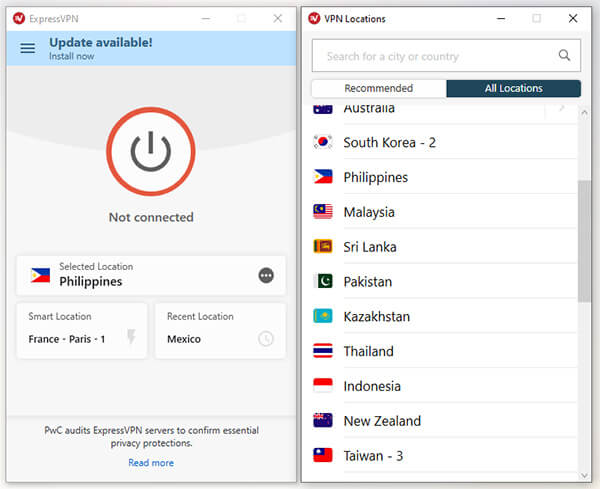Click the Malaysia flag icon
The height and width of the screenshot is (489, 600).
click(323, 212)
